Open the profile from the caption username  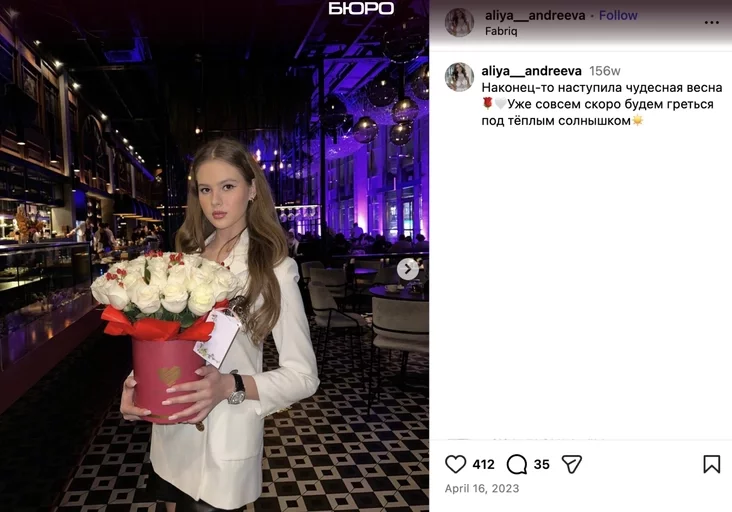tap(531, 71)
